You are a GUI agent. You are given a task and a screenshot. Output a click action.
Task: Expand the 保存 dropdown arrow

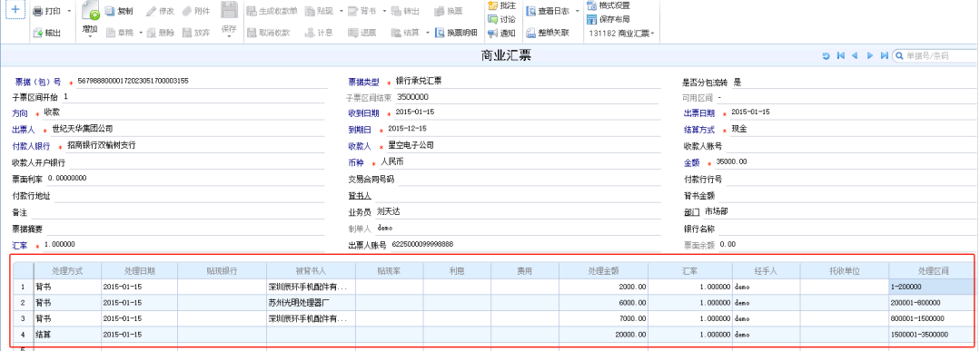tap(230, 37)
